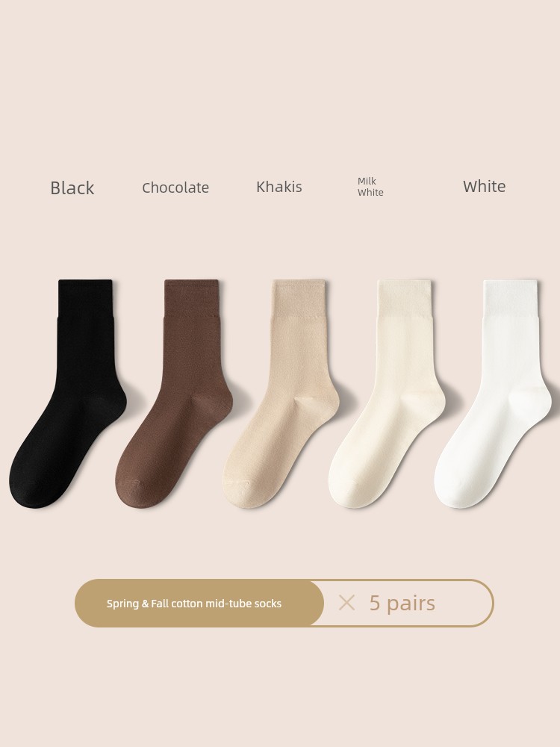Choose the khaki colored sock
The width and height of the screenshot is (560, 747).
281,394
